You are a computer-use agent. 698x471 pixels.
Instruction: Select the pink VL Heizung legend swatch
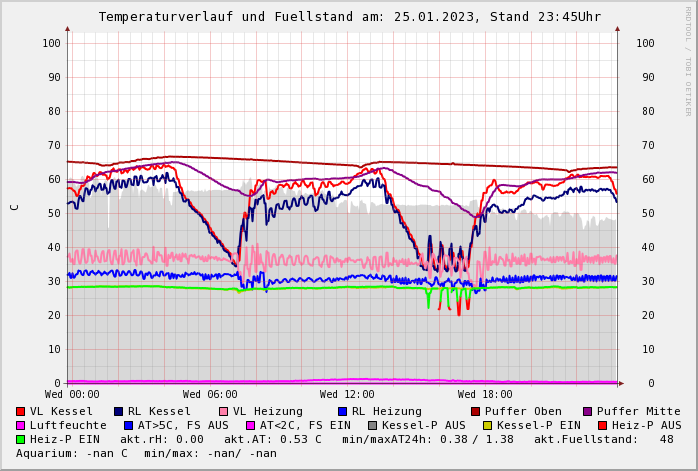tap(223, 412)
